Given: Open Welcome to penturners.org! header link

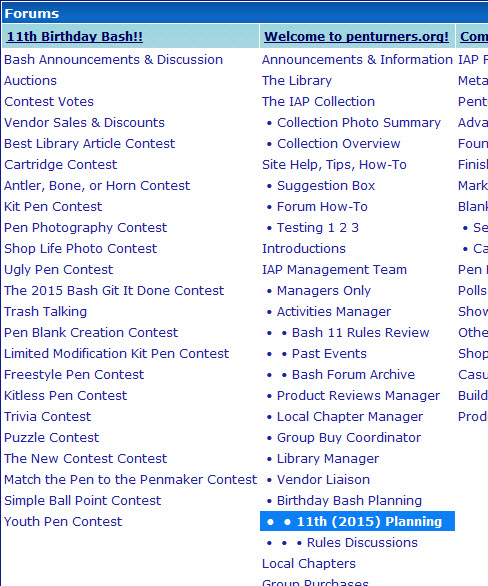Looking at the screenshot, I should point(356,37).
